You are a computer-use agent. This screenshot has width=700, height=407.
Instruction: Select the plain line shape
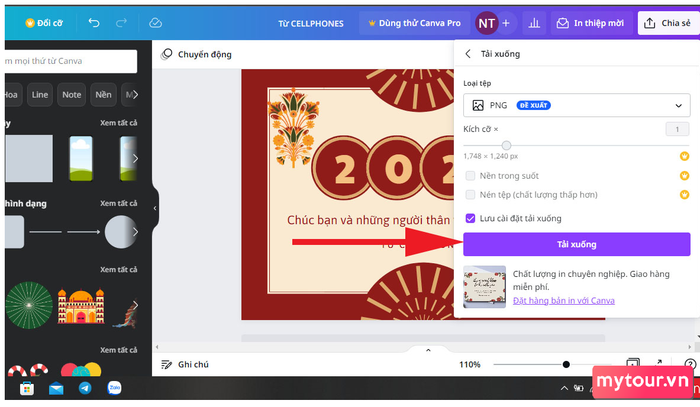click(x=46, y=232)
